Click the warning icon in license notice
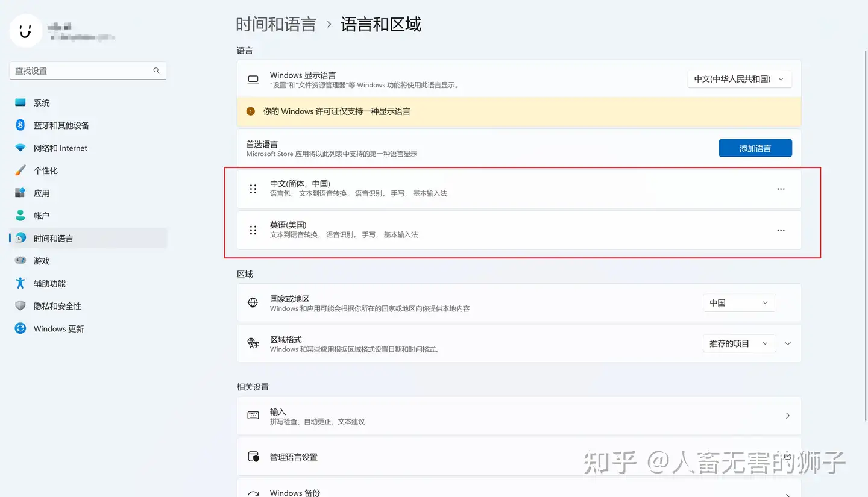The image size is (868, 497). click(251, 111)
